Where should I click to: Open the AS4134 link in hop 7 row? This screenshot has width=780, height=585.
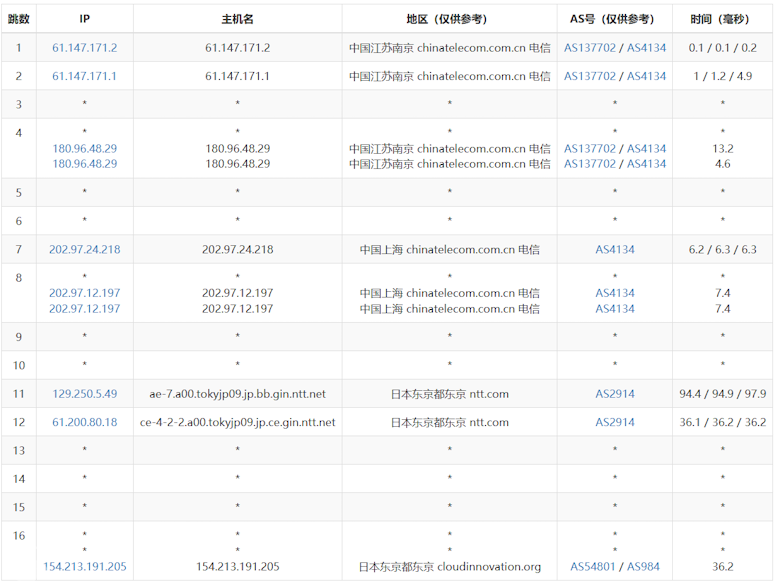(x=615, y=250)
